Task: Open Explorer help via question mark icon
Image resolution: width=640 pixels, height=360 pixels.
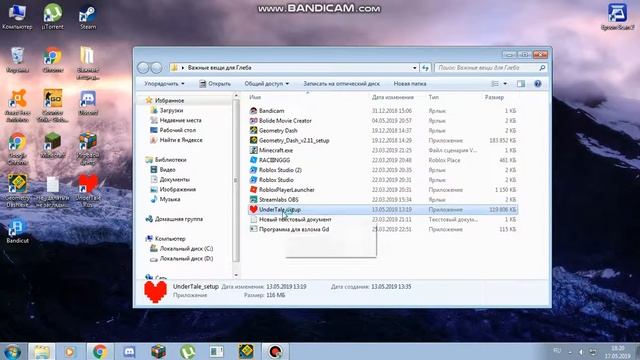Action: coord(538,84)
